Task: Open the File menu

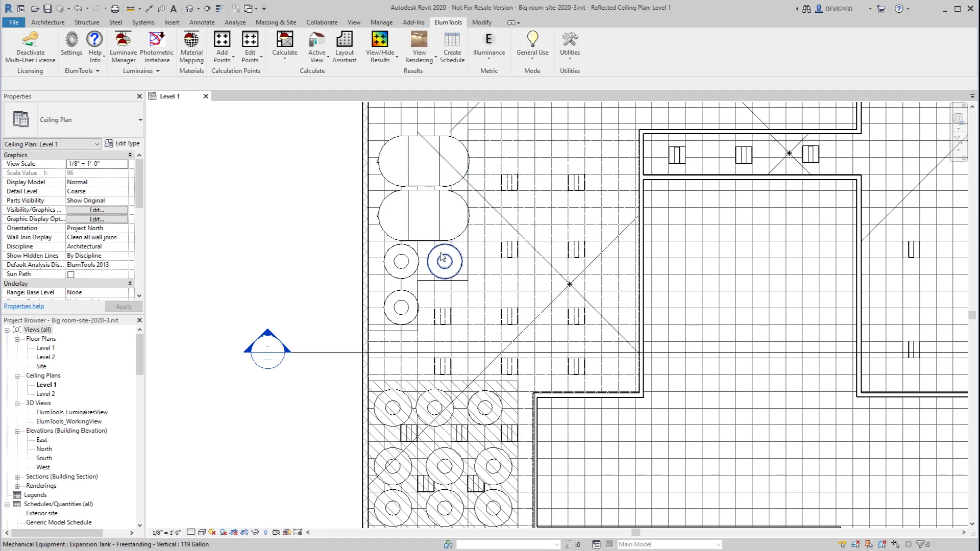Action: [14, 22]
